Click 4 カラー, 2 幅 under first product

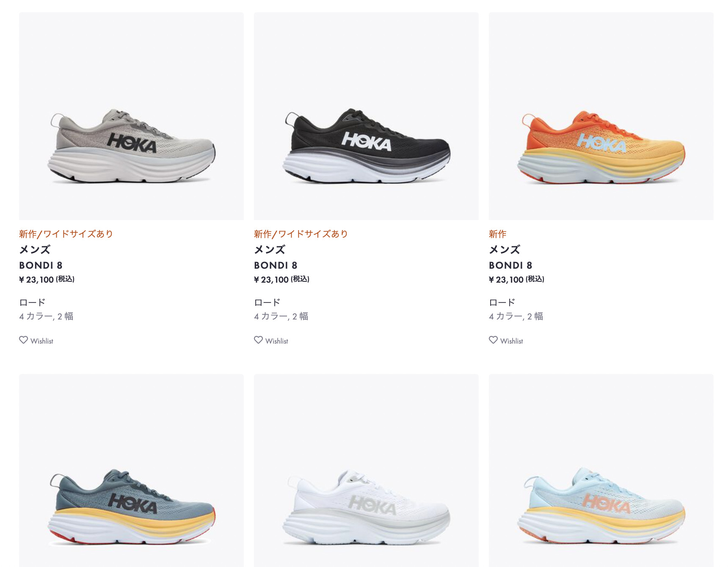coord(46,316)
